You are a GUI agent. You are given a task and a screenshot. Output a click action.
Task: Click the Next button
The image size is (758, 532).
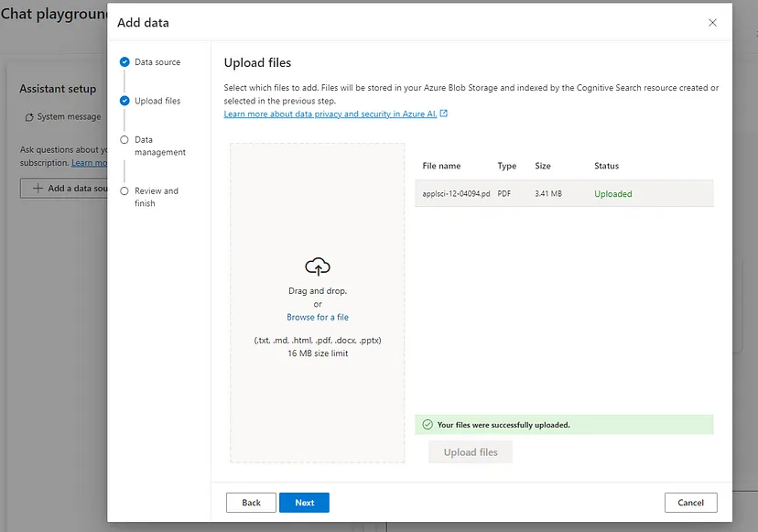(x=304, y=503)
